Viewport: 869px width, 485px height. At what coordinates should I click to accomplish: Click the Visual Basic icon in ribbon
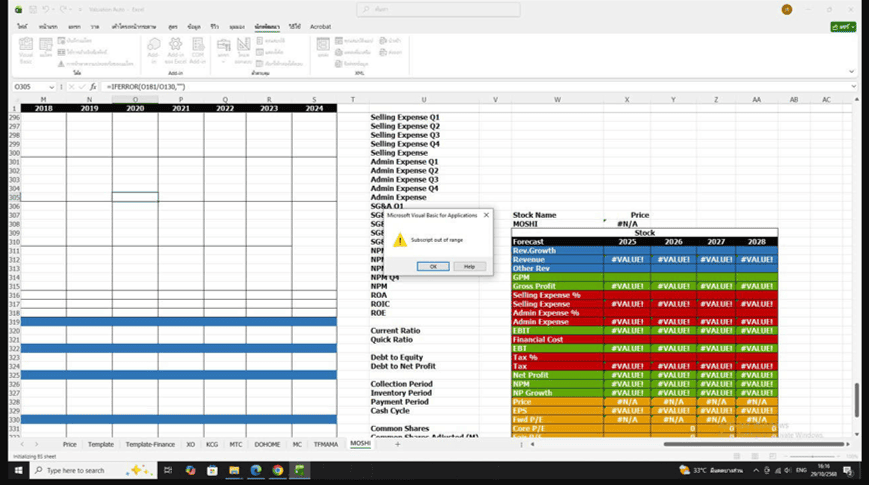26,48
